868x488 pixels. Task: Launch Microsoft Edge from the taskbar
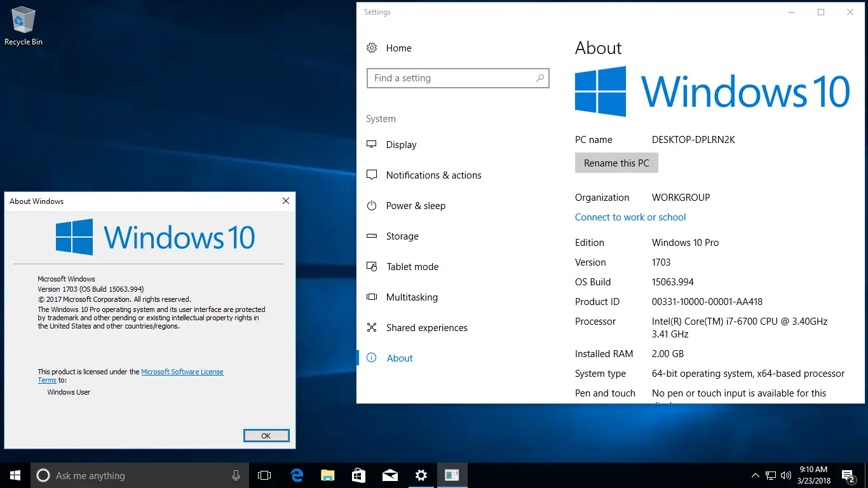pos(296,475)
